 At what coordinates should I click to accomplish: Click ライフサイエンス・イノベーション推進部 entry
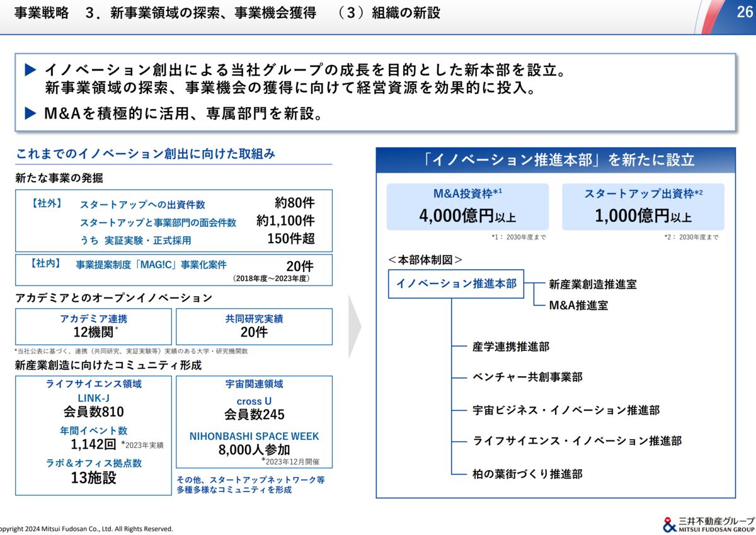pos(577,441)
